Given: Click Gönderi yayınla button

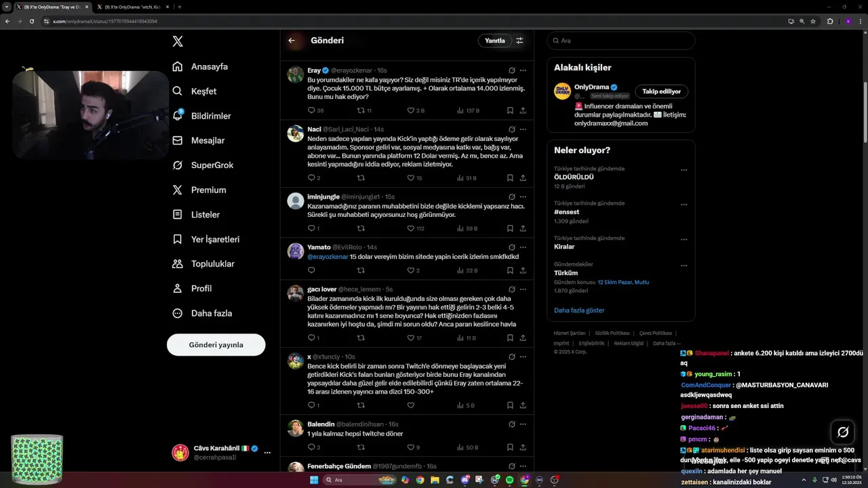Looking at the screenshot, I should tap(216, 345).
